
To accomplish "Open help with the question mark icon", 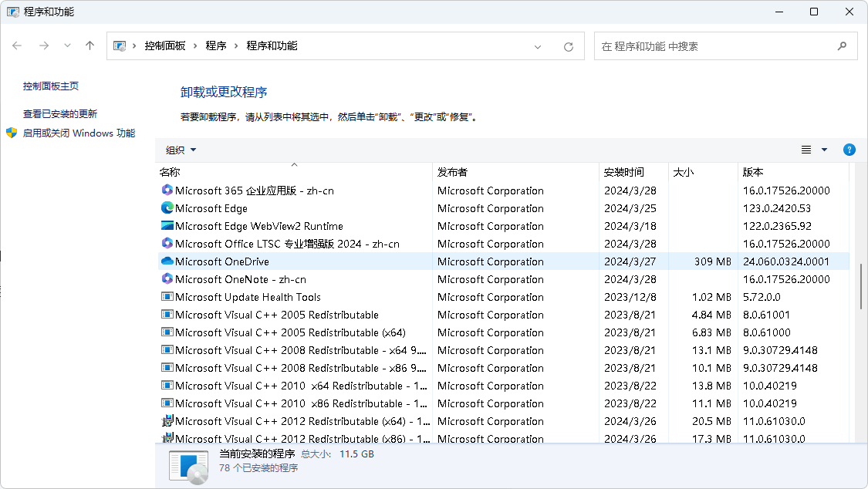I will pyautogui.click(x=849, y=150).
